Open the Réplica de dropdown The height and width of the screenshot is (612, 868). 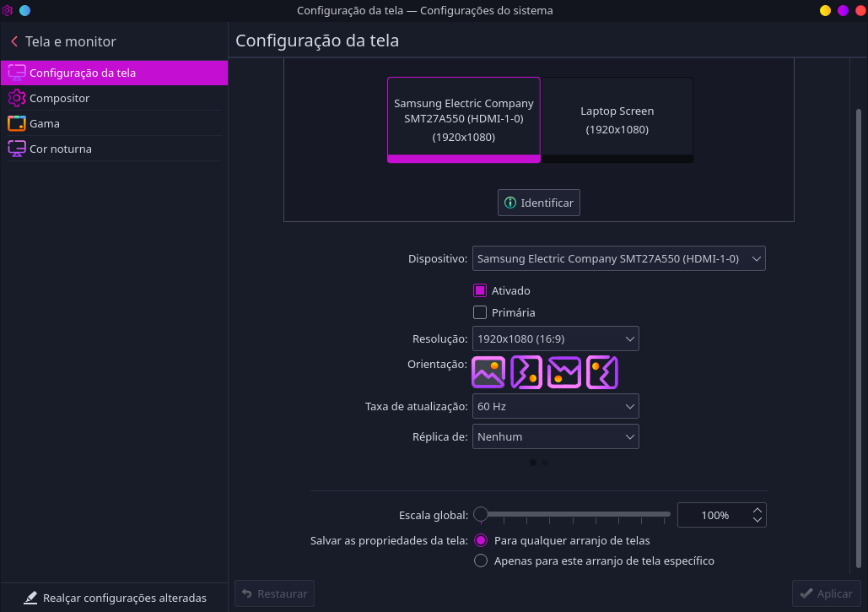click(x=555, y=436)
